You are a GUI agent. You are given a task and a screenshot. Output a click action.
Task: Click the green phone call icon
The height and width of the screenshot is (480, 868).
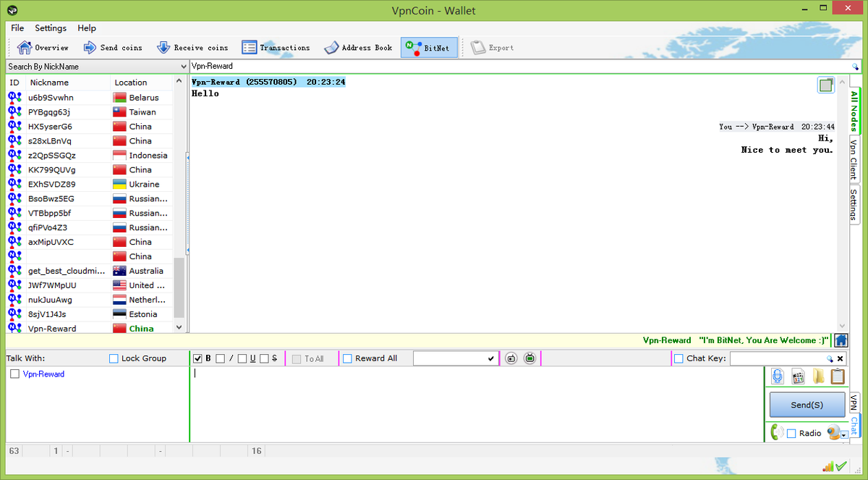pos(778,432)
